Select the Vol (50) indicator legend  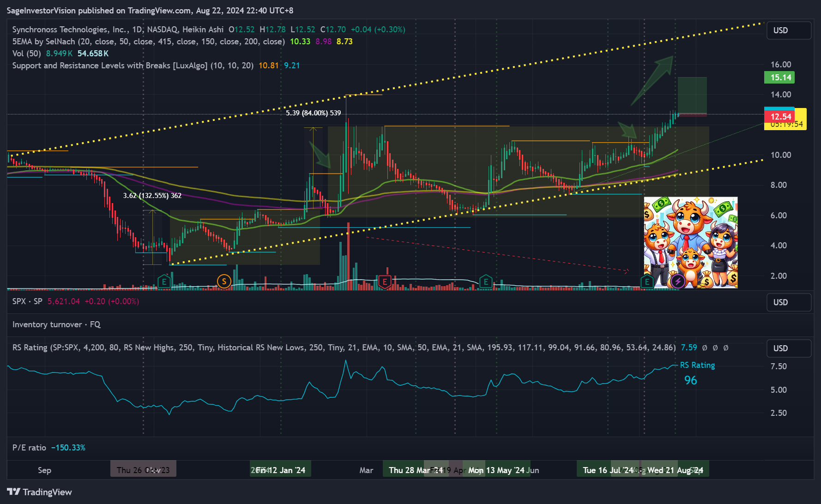pyautogui.click(x=26, y=54)
